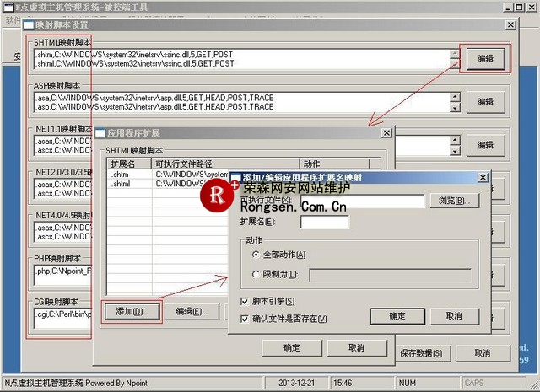Click 编辑 beside the ASP映射脚本 box
This screenshot has height=392, width=540.
(x=485, y=101)
